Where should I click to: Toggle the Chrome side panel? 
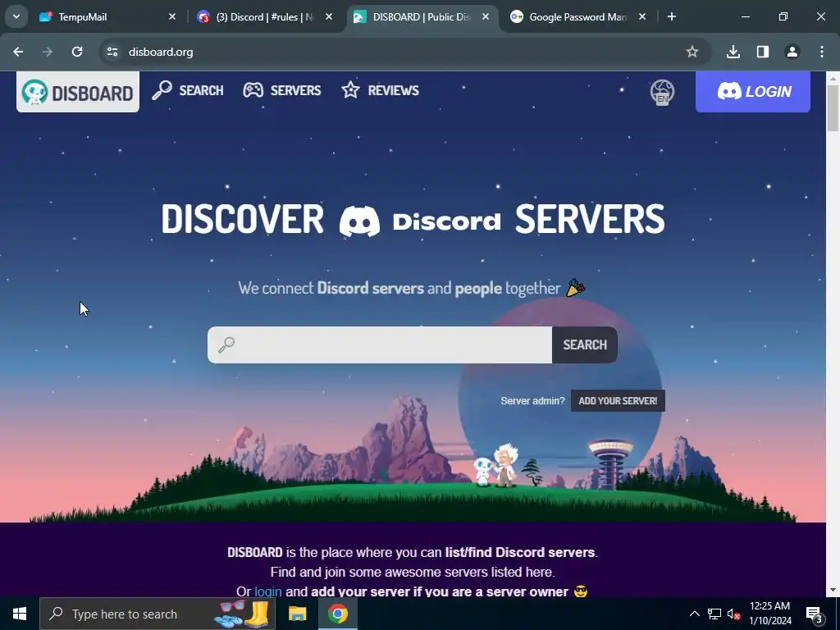[763, 52]
